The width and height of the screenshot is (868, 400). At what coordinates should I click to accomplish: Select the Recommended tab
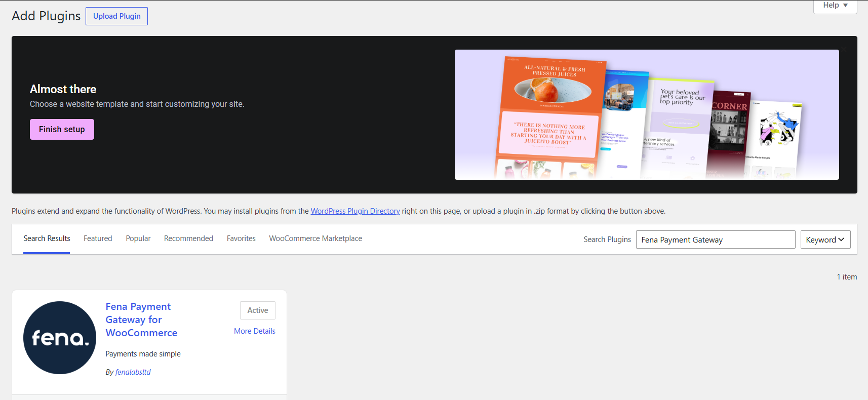click(x=188, y=238)
